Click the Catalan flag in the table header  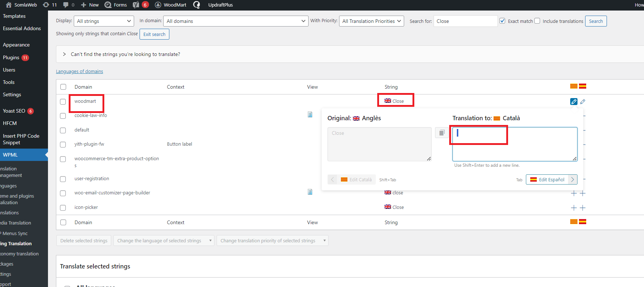(x=574, y=86)
